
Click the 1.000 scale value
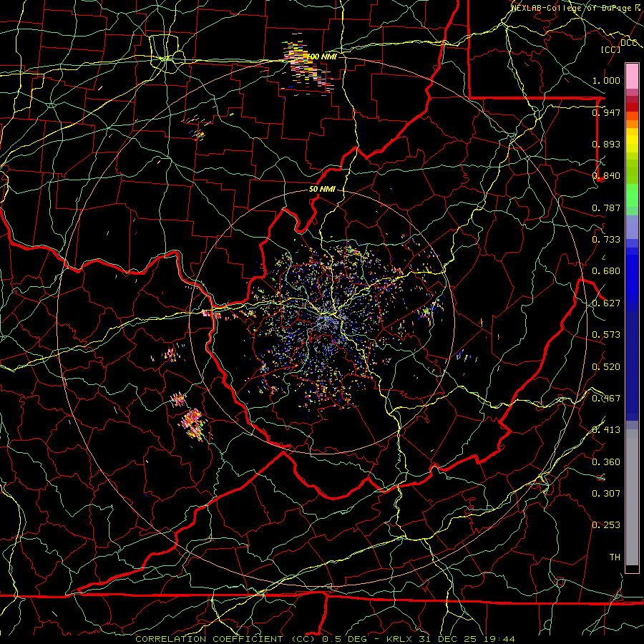point(606,80)
